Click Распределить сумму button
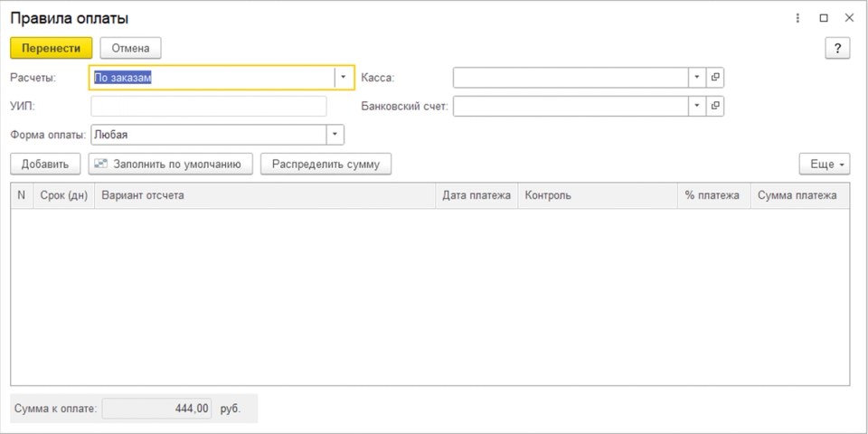The height and width of the screenshot is (434, 868). [326, 164]
